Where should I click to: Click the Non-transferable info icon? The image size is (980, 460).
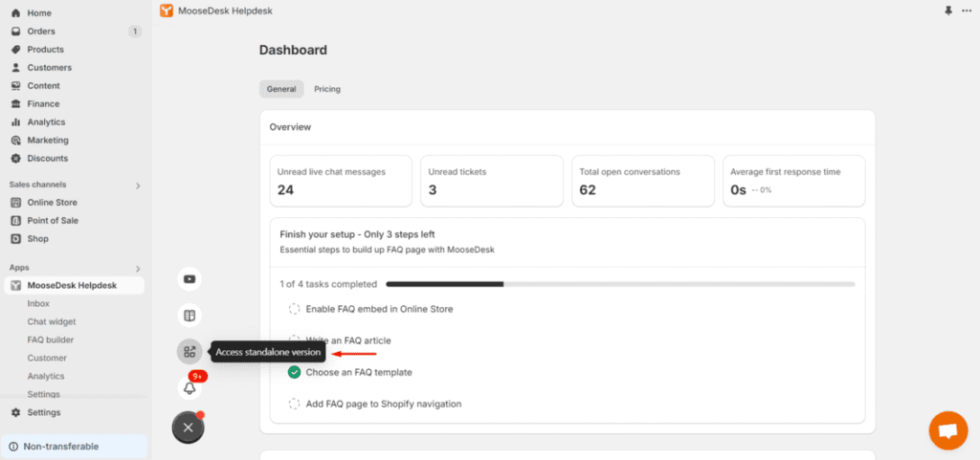click(13, 447)
